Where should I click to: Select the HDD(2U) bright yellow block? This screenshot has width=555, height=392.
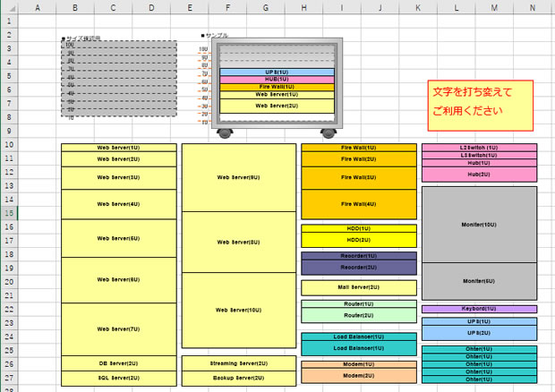tap(358, 240)
